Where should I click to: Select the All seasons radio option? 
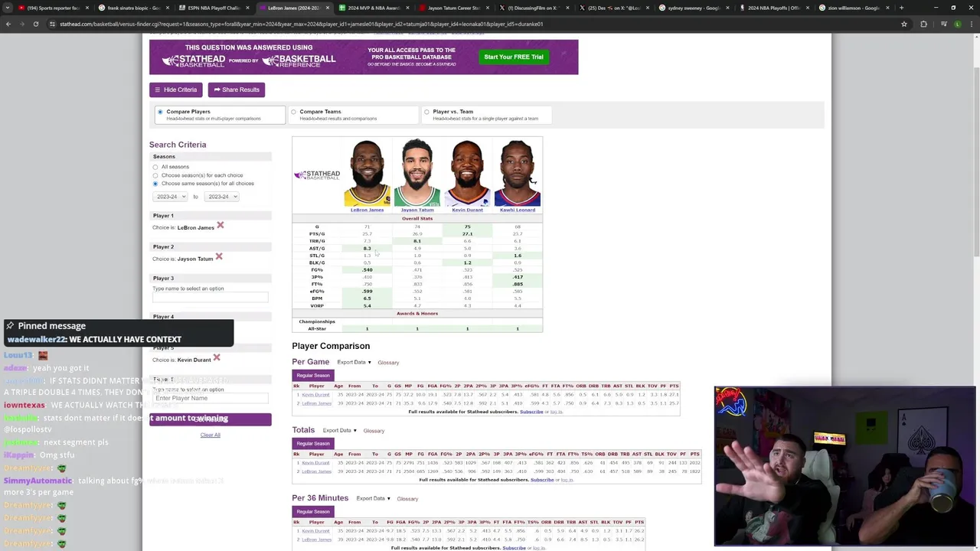coord(155,167)
